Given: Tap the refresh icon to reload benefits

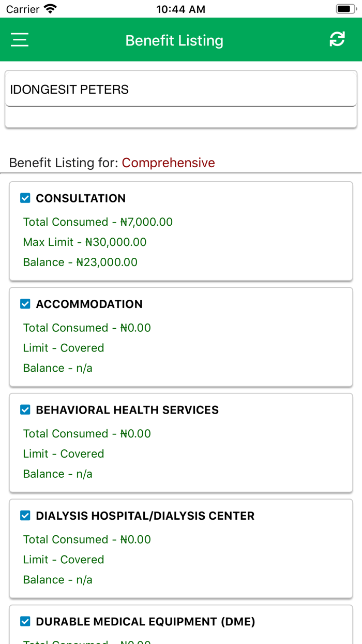Looking at the screenshot, I should coord(337,39).
